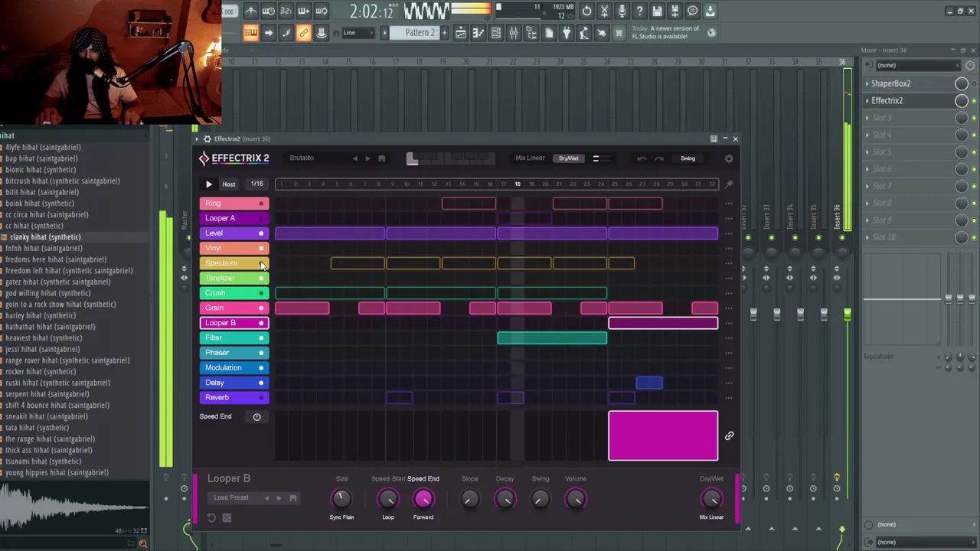Select the Looper A effect track

pyautogui.click(x=234, y=218)
